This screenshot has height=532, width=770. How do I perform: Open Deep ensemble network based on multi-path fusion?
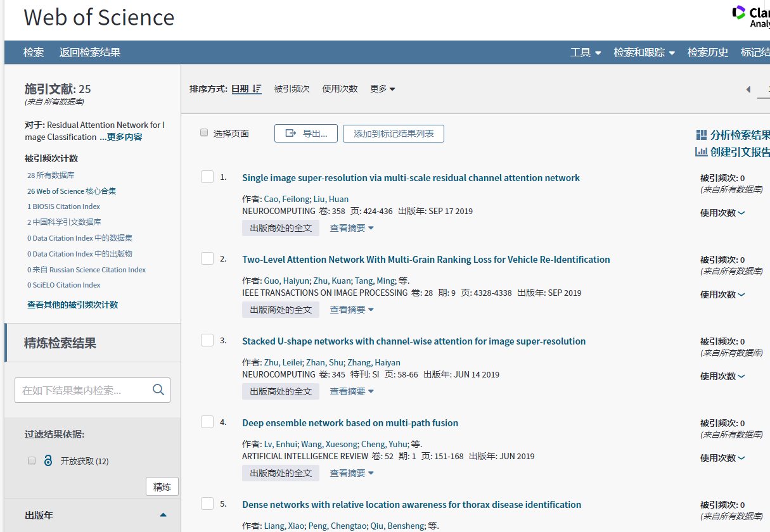click(x=350, y=423)
